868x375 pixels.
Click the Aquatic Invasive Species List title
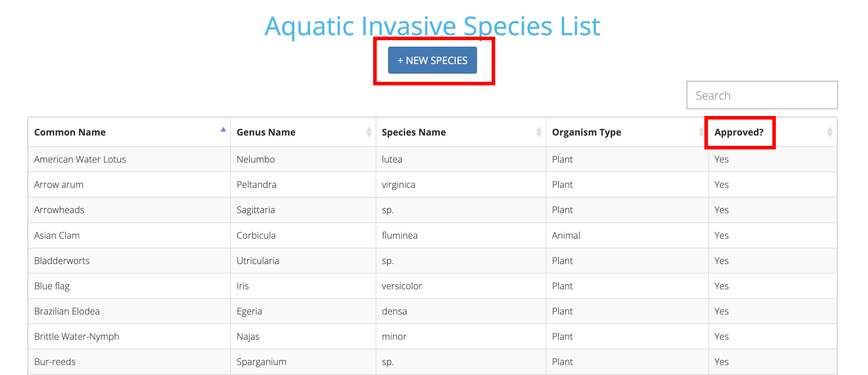click(x=432, y=26)
